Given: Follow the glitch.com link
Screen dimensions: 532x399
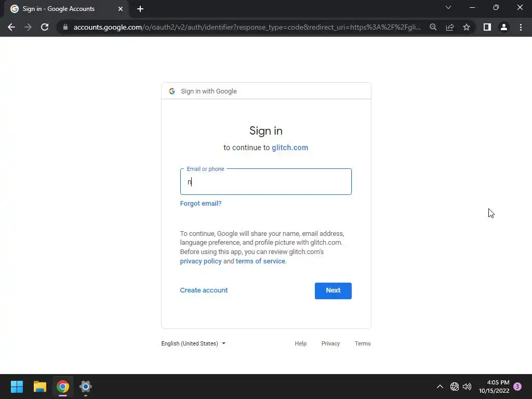Looking at the screenshot, I should [290, 148].
